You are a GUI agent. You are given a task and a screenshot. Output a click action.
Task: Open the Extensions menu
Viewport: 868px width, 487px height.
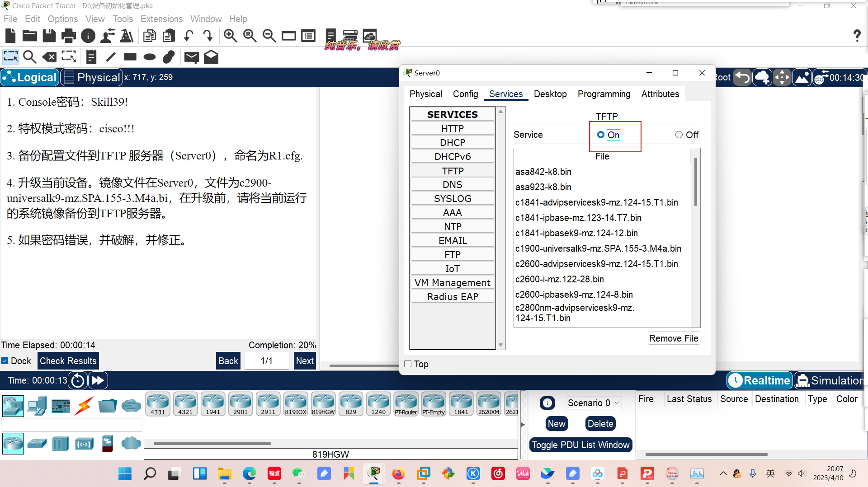click(161, 19)
